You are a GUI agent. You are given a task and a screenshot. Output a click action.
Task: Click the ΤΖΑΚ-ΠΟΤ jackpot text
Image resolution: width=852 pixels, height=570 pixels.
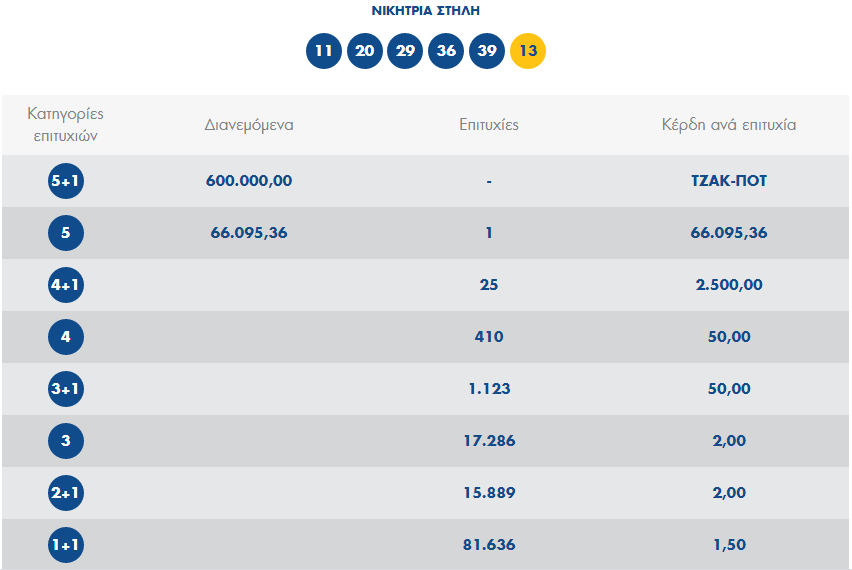[729, 181]
